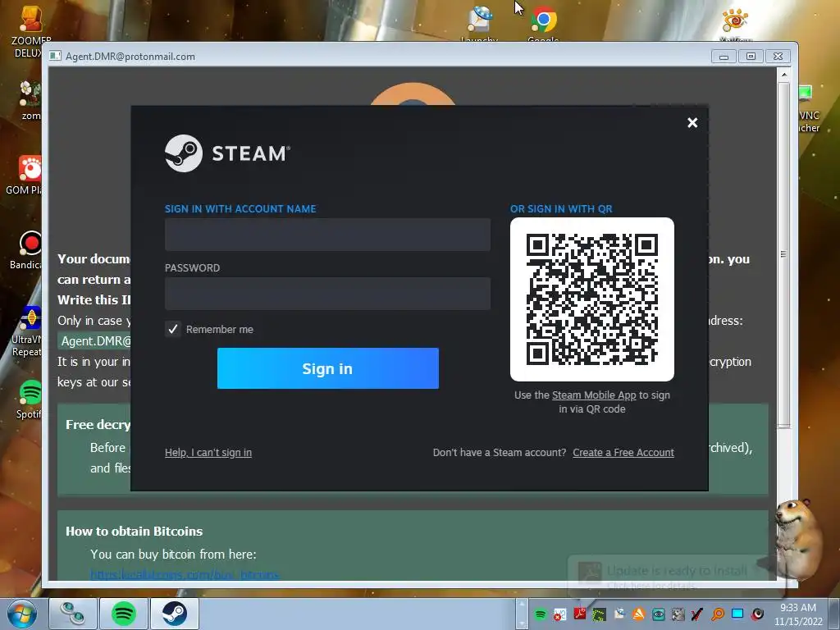Select the UltraVNC Repeater desktop icon

point(28,331)
